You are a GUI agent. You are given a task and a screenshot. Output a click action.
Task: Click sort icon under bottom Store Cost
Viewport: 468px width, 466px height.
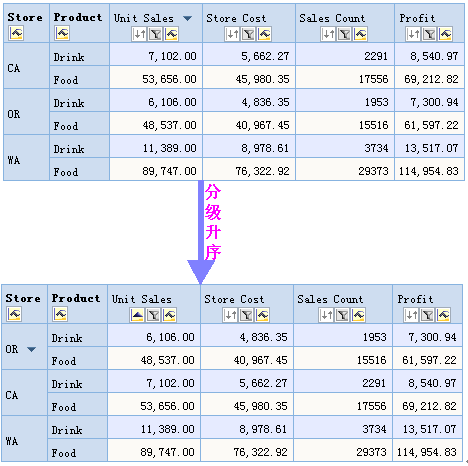click(x=230, y=315)
